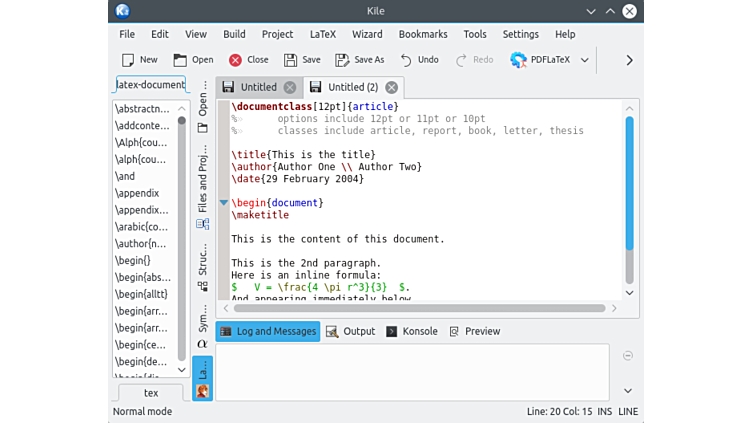752x423 pixels.
Task: Click the red Close document icon
Action: 235,60
